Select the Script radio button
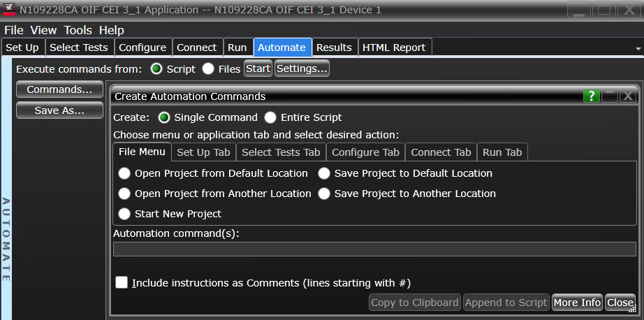This screenshot has height=320, width=644. [x=156, y=68]
